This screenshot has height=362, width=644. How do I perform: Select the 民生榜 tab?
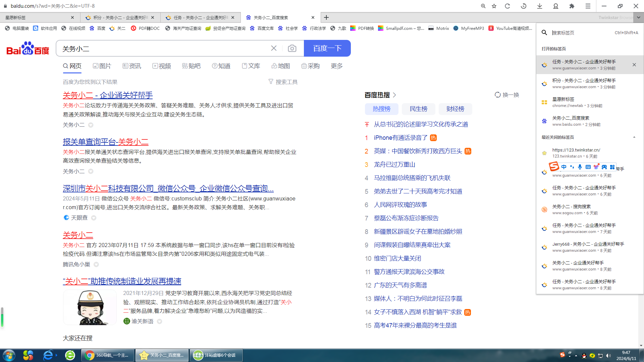tap(419, 109)
